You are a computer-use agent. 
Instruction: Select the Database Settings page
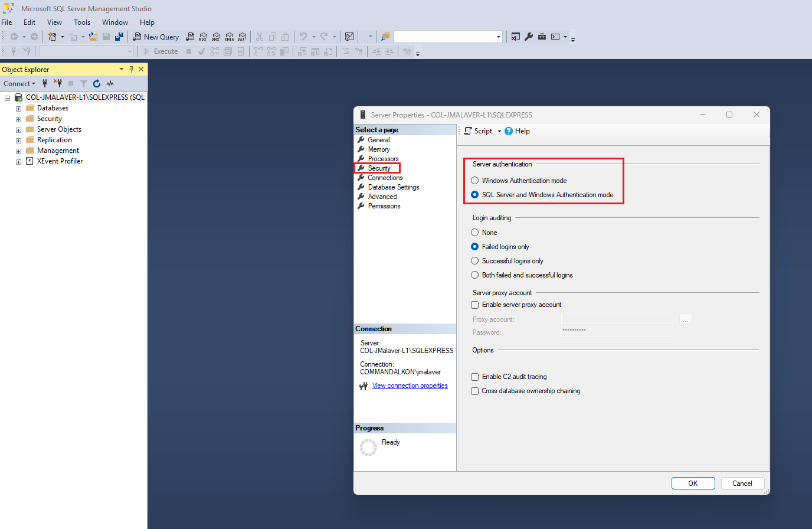(393, 187)
